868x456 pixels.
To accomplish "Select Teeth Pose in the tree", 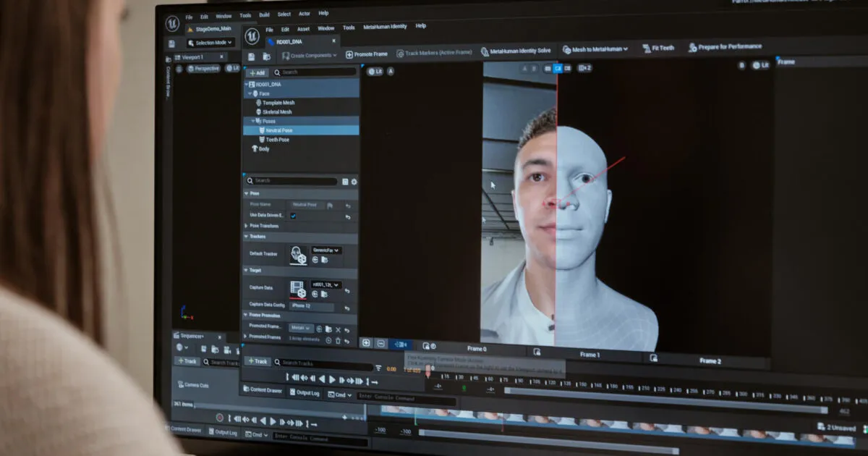I will pos(277,140).
